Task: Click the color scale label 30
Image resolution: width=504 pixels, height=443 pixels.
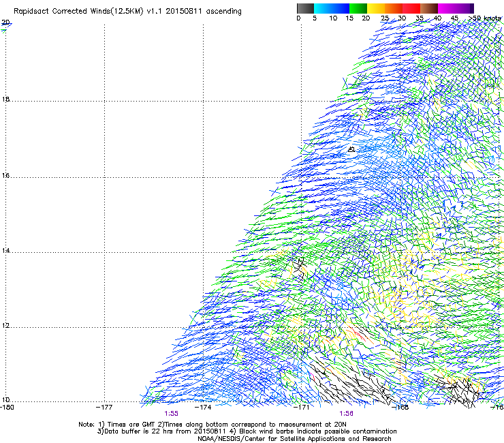Action: coord(402,18)
